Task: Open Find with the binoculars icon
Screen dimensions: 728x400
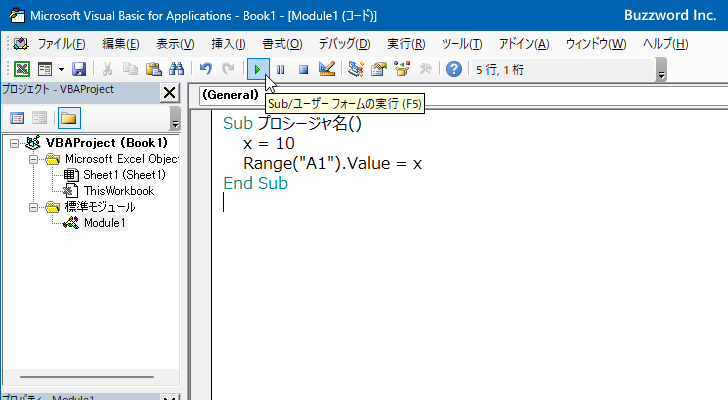Action: coord(176,69)
